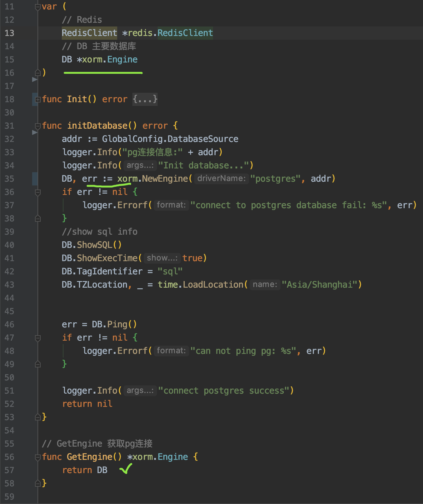Click the "Asia/Shanghai" string
This screenshot has height=504, width=423.
pos(319,285)
